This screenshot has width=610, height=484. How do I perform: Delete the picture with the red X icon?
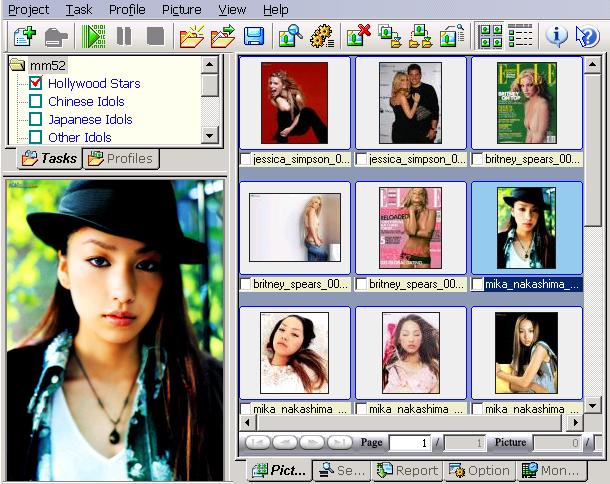[x=358, y=36]
